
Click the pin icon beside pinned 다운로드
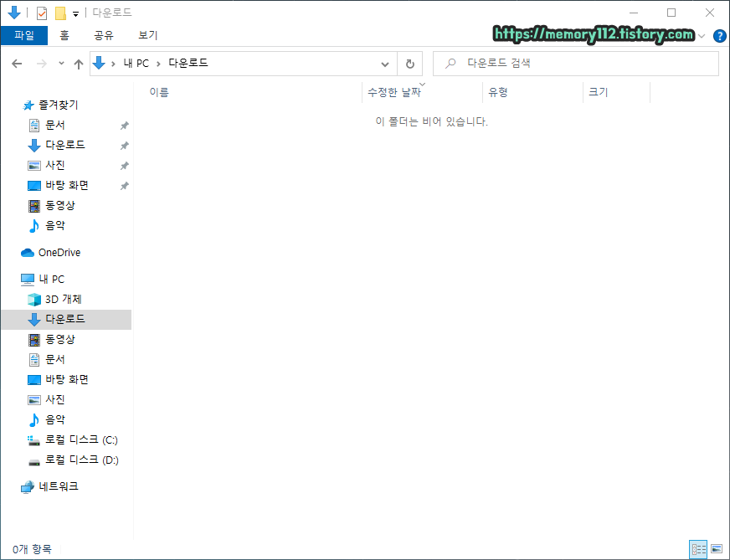pos(124,146)
